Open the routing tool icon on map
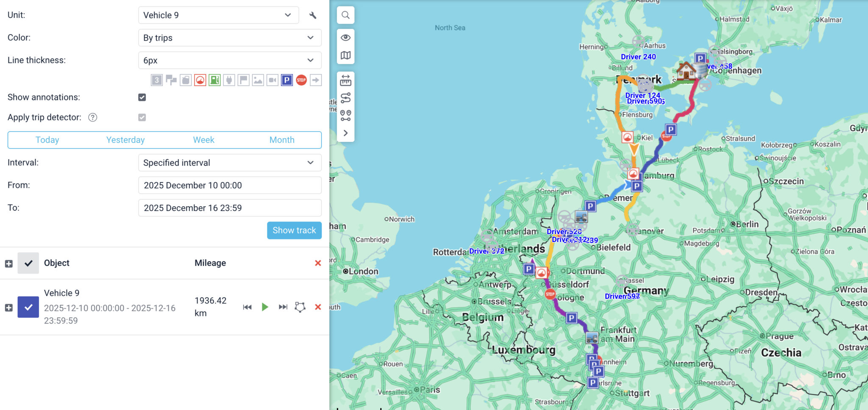The image size is (868, 410). tap(346, 98)
